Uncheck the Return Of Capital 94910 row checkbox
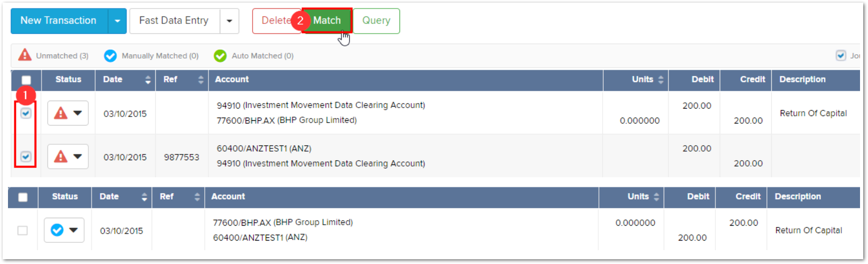The image size is (868, 264). click(26, 113)
